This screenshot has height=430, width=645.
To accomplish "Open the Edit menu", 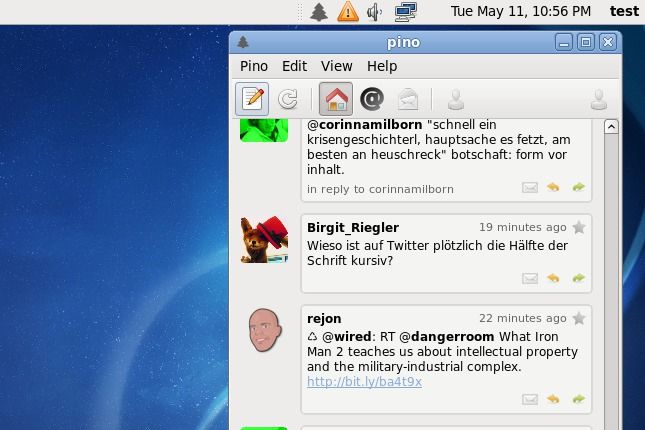I will coord(294,66).
